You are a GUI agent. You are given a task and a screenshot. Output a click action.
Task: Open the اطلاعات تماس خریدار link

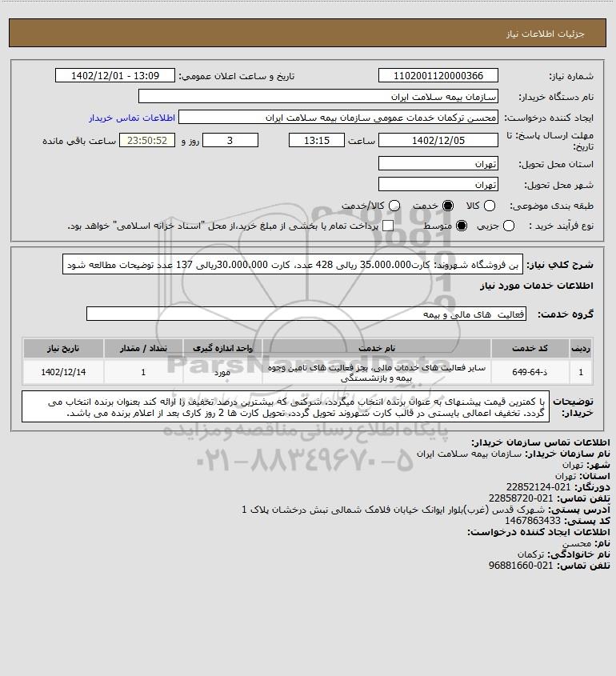(132, 118)
